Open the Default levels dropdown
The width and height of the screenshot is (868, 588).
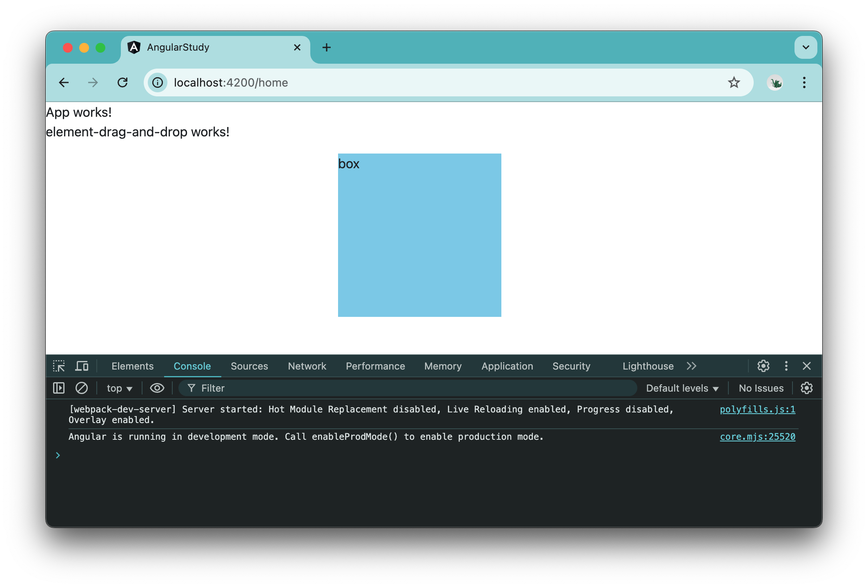point(681,388)
